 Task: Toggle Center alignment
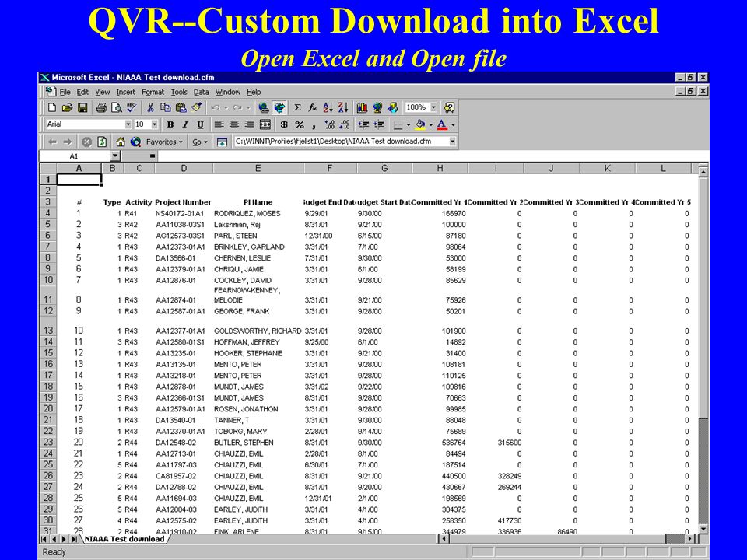[234, 124]
